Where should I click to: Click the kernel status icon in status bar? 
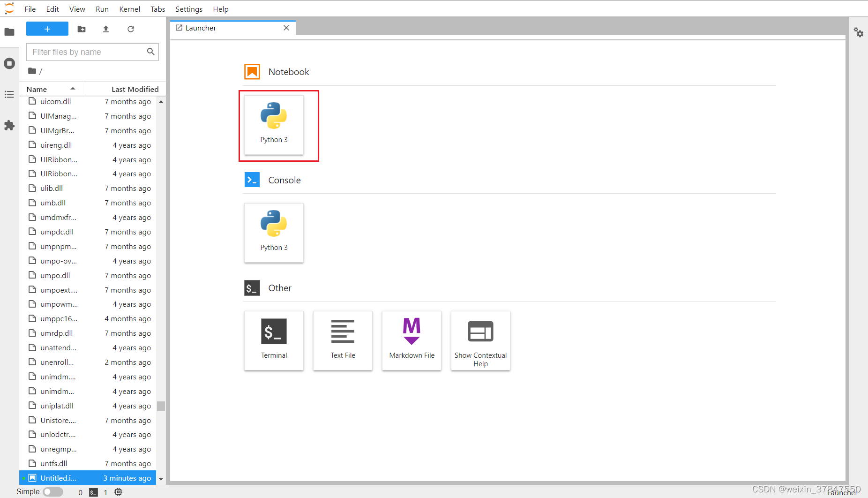point(119,492)
